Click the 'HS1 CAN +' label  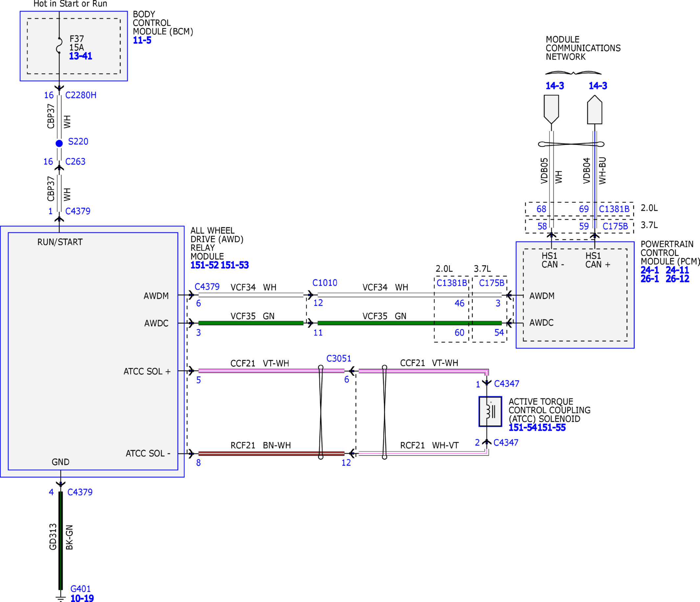(598, 260)
